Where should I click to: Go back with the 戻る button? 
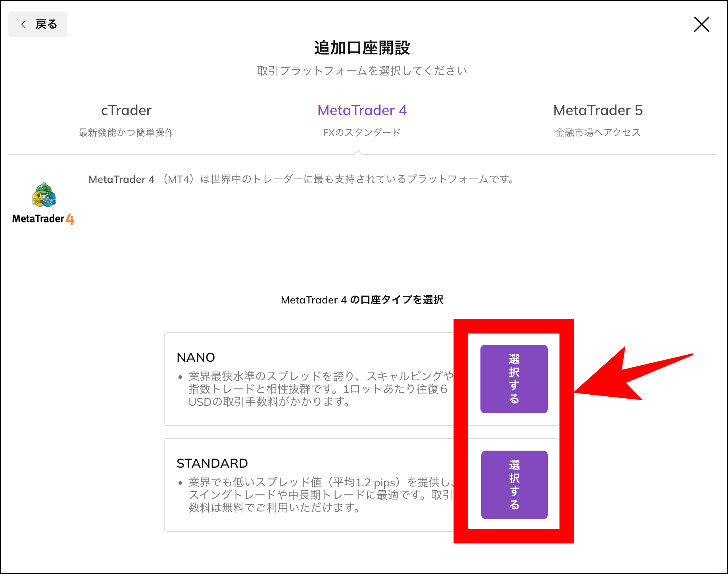pyautogui.click(x=38, y=24)
